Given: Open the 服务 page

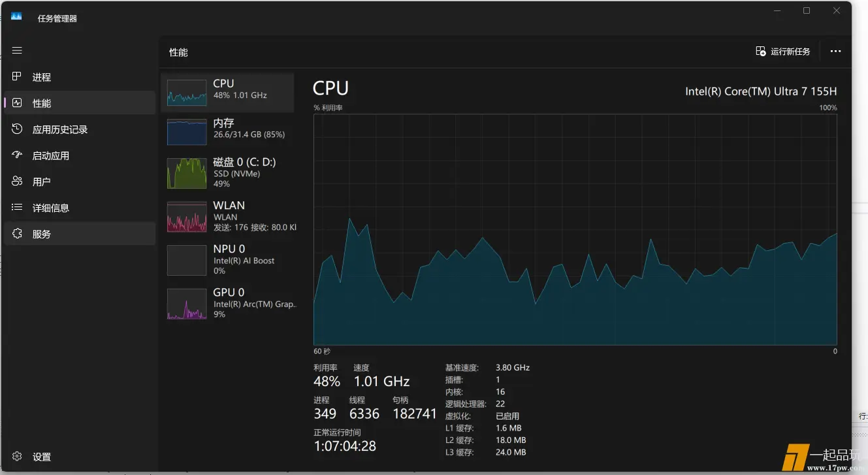Looking at the screenshot, I should [80, 233].
